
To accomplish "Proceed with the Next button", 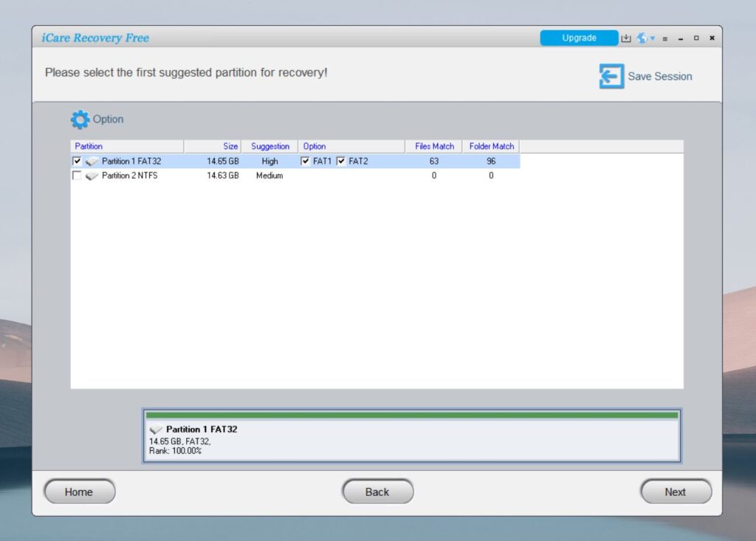I will (x=676, y=492).
